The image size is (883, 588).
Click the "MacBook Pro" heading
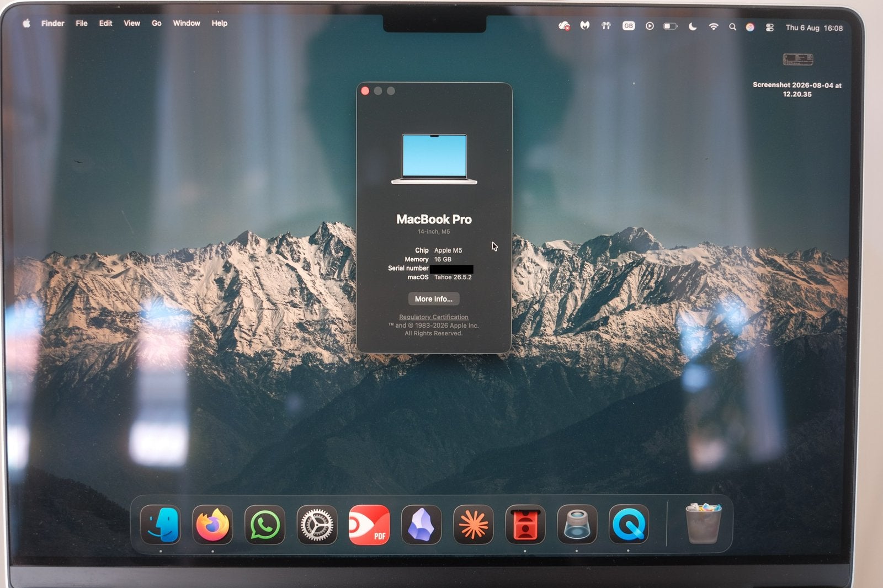click(x=434, y=220)
